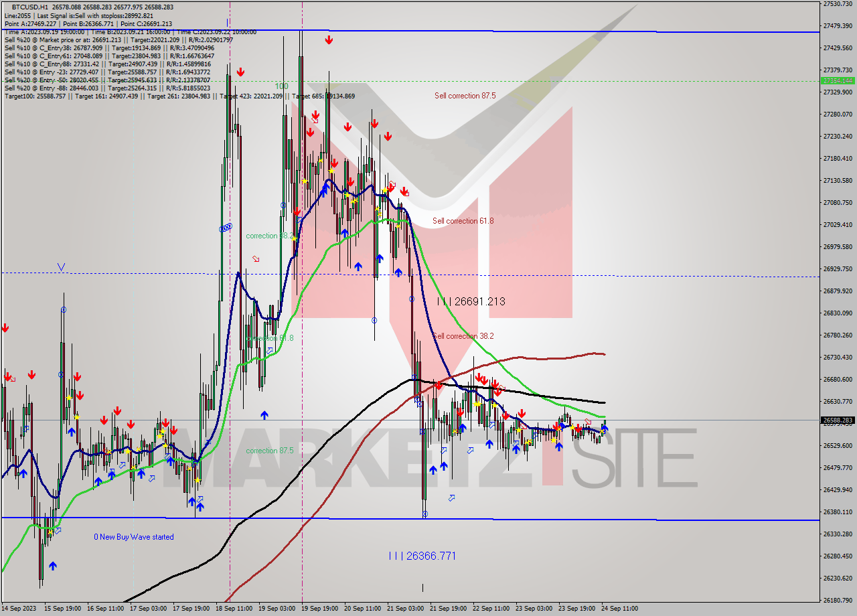
Task: Click the green 'correction 61.8' label
Action: pyautogui.click(x=270, y=338)
